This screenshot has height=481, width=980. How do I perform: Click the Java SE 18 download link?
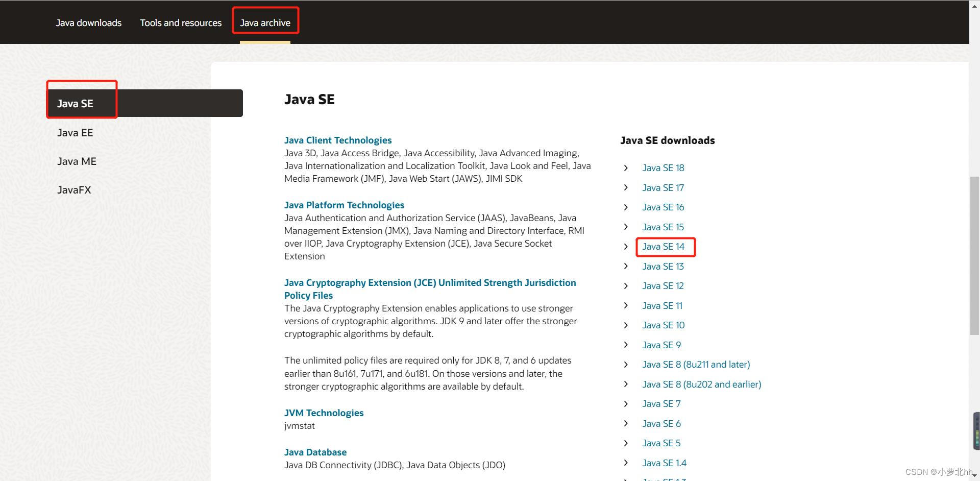(x=663, y=167)
